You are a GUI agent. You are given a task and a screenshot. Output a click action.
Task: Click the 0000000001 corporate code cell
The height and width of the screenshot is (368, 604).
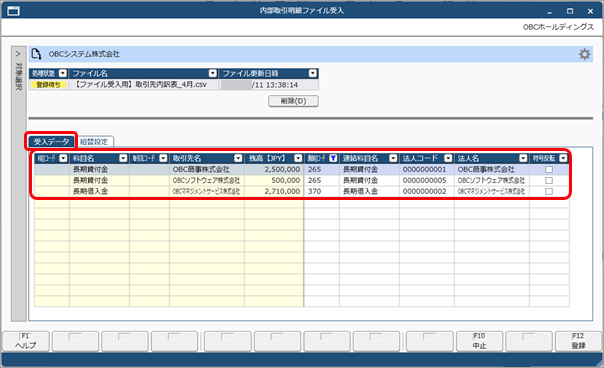(x=427, y=170)
